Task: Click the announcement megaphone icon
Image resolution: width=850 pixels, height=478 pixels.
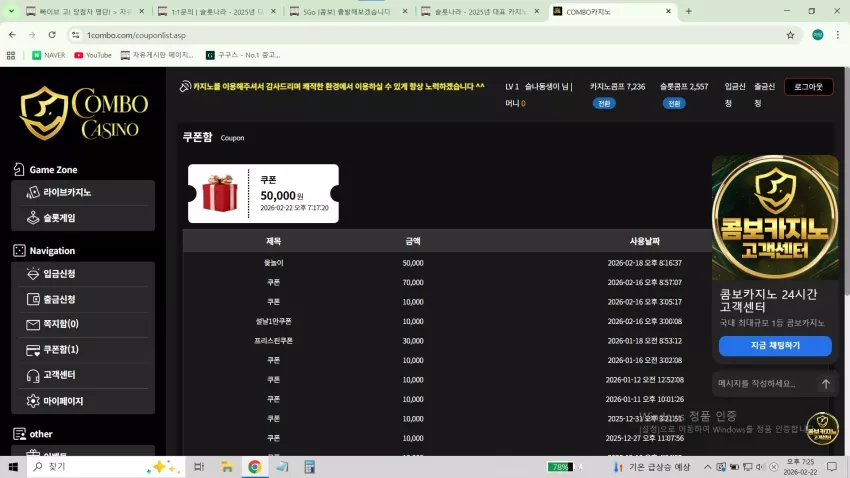Action: [185, 86]
